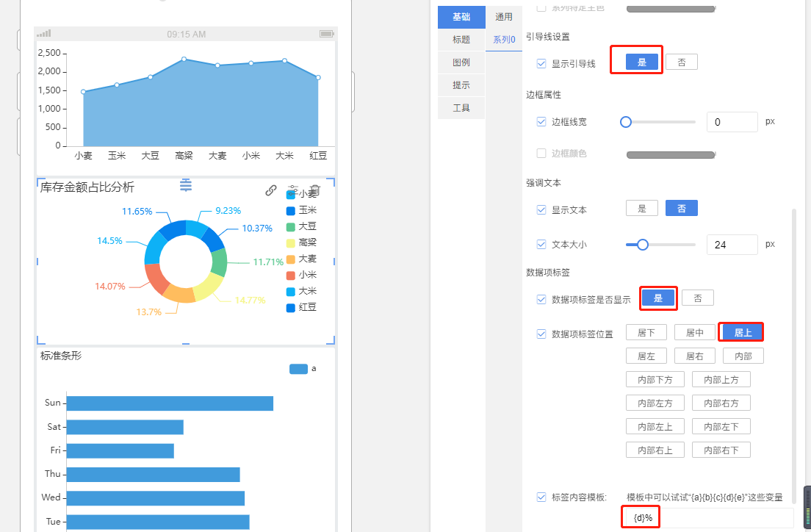Choose 是 for 显示引导线
This screenshot has width=811, height=532.
(x=642, y=62)
